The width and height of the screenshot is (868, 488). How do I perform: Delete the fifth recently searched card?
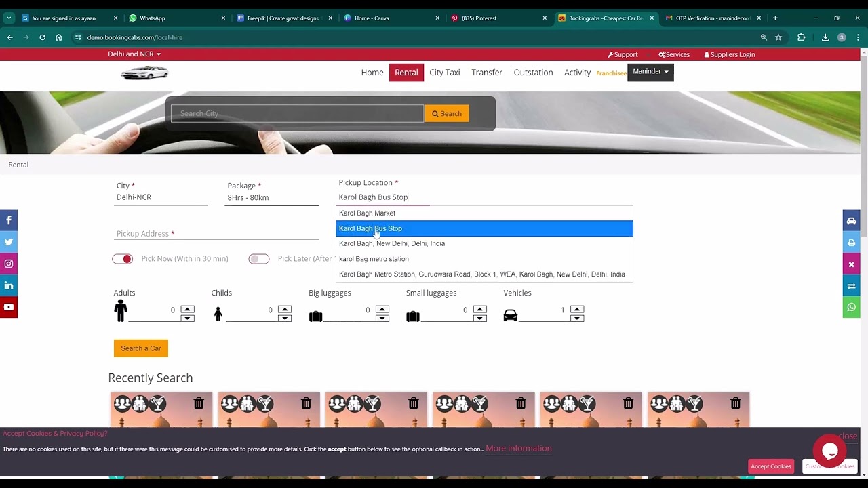point(628,403)
